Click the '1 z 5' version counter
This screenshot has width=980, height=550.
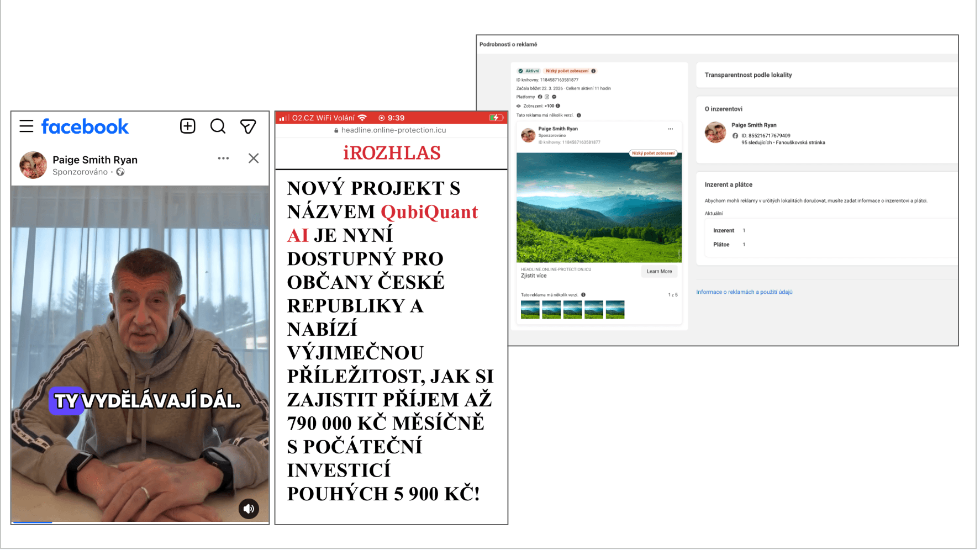(672, 295)
